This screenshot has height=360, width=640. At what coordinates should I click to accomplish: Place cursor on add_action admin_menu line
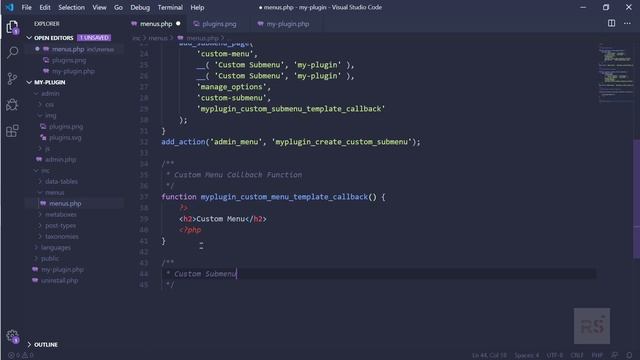[x=291, y=142]
